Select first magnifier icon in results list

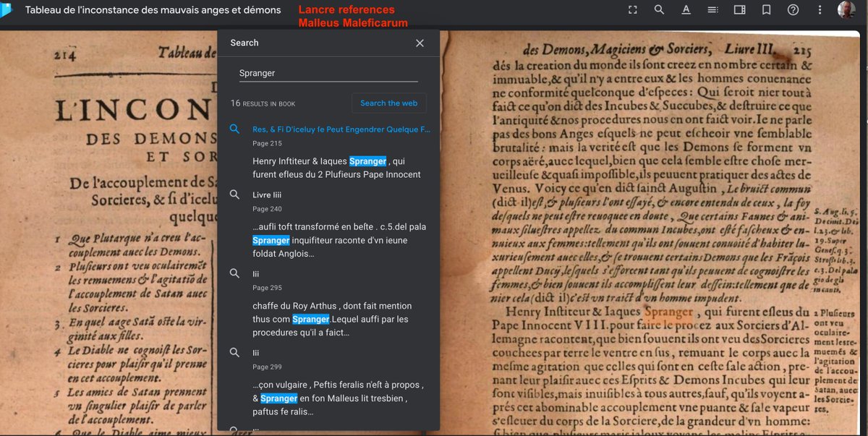coord(234,129)
